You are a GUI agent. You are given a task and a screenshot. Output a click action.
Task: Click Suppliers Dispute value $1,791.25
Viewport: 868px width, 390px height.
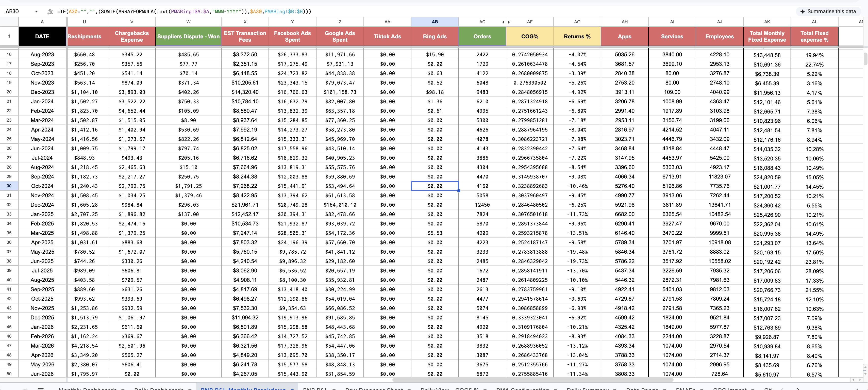(188, 186)
